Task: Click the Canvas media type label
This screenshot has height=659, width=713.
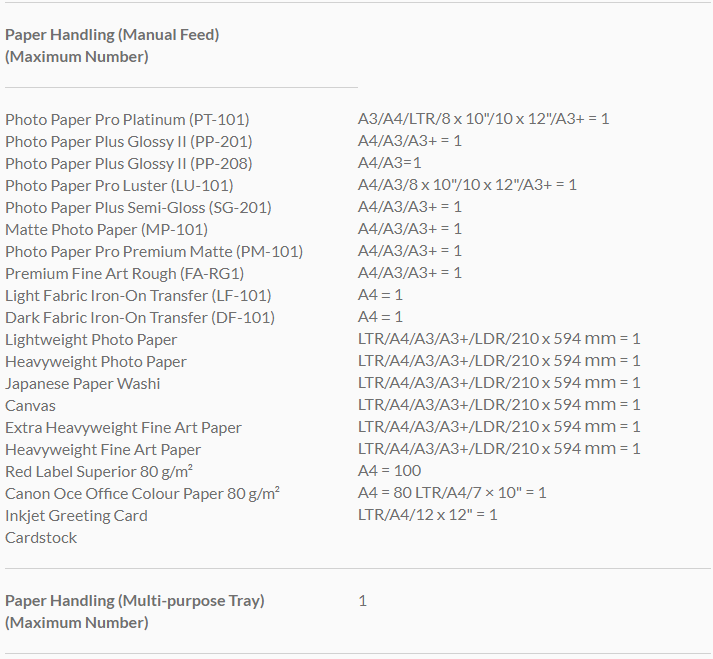Action: click(30, 405)
